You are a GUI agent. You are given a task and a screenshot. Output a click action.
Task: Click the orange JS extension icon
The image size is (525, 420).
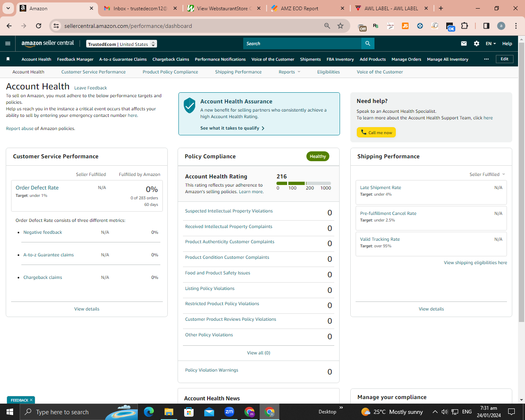(405, 26)
